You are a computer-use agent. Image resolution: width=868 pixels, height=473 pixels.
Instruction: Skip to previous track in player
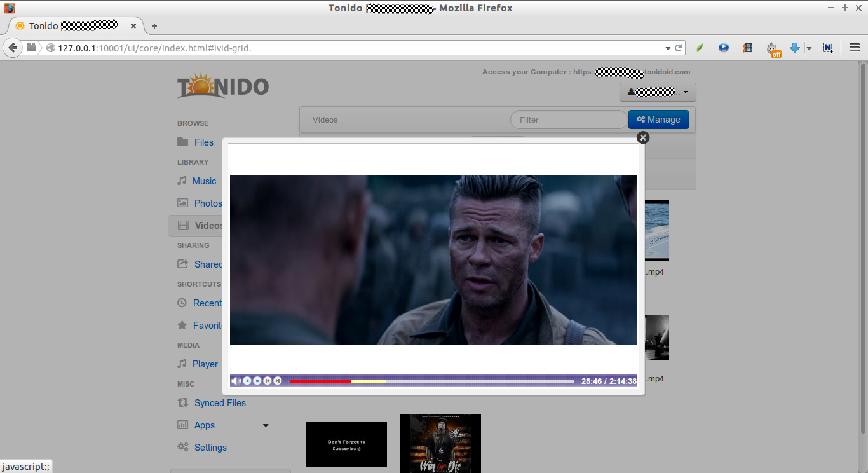(268, 381)
